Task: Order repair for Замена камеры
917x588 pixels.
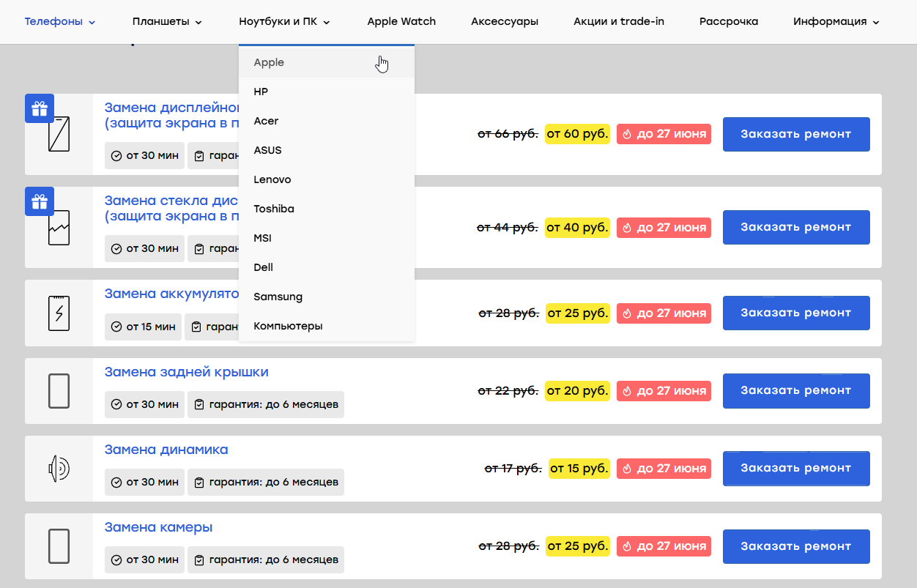Action: 796,546
